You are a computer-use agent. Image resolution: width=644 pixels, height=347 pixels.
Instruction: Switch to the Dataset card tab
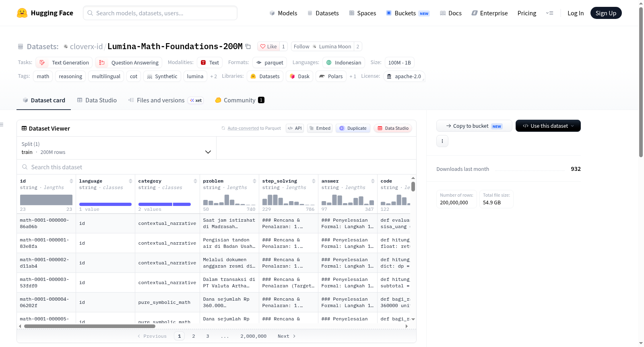click(44, 100)
